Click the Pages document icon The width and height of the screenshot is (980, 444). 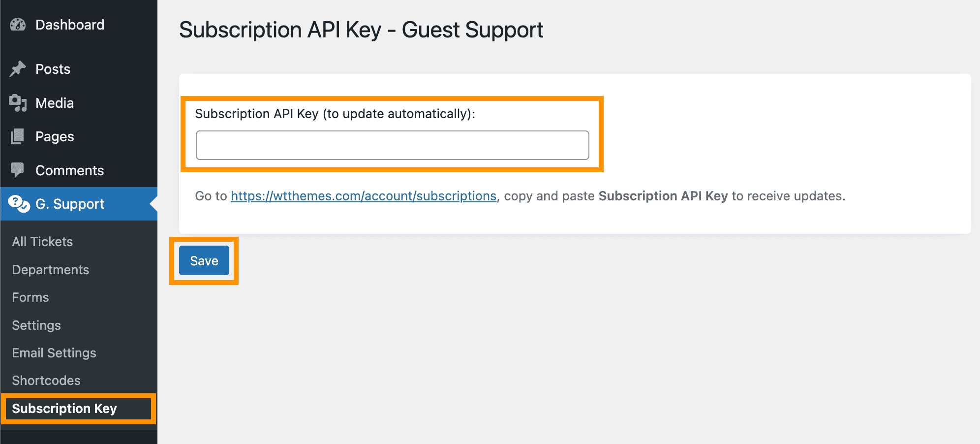[x=18, y=136]
